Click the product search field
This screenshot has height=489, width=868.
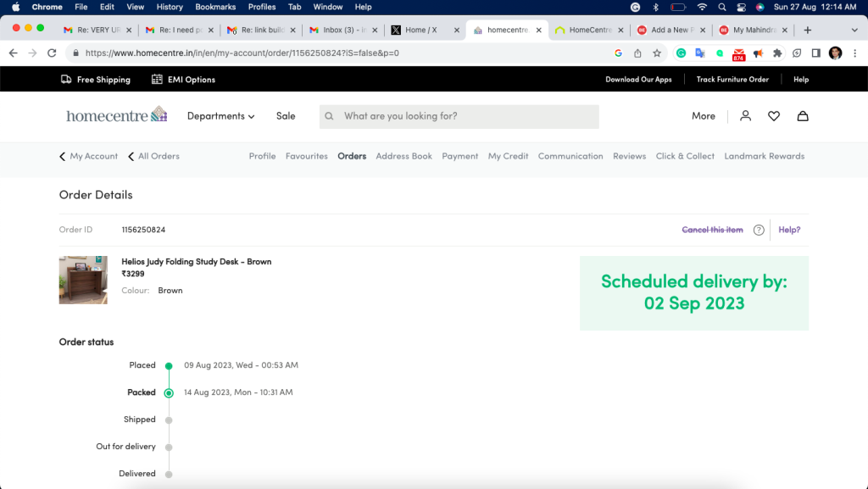point(459,117)
